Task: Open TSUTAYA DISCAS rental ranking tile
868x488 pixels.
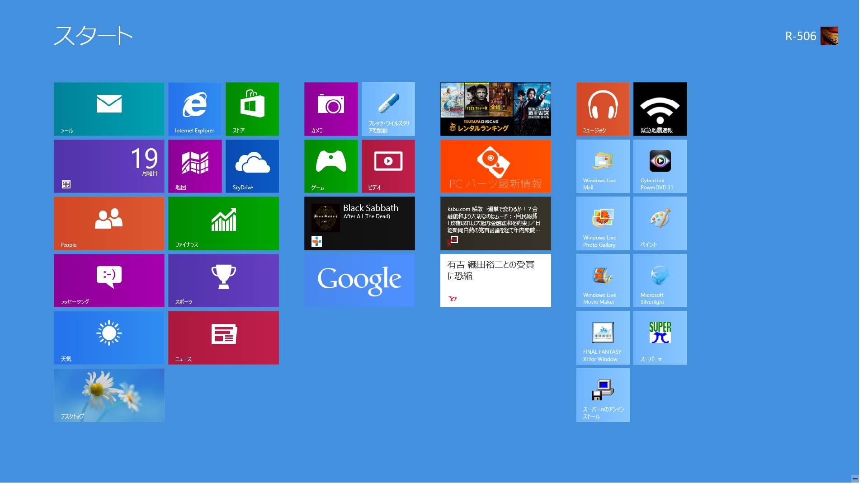Action: (495, 109)
